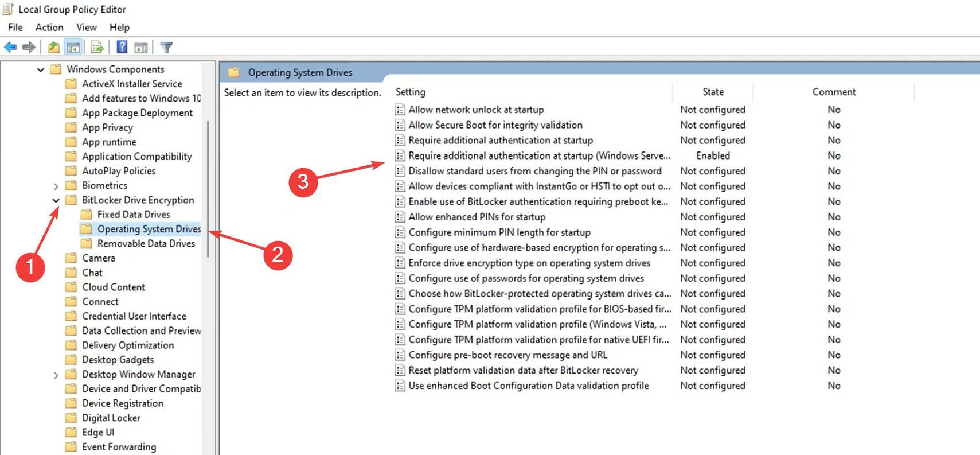Viewport: 980px width, 455px height.
Task: Open the View menu
Action: pyautogui.click(x=87, y=27)
